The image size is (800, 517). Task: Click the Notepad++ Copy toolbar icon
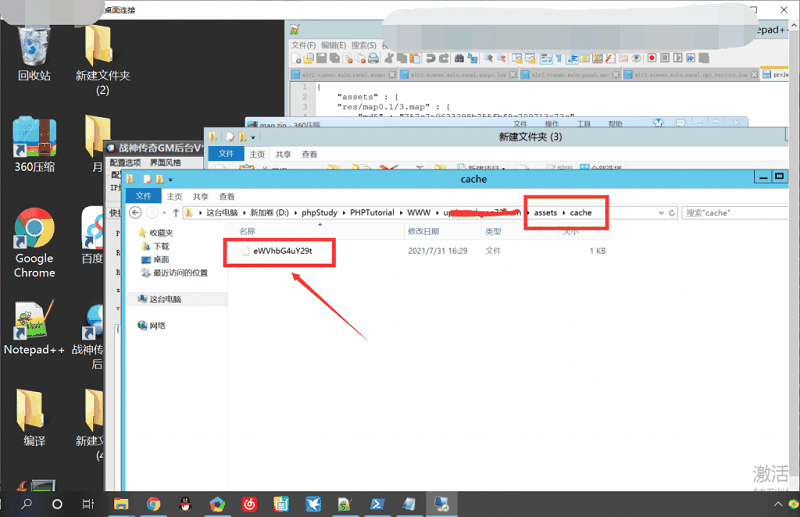point(402,59)
